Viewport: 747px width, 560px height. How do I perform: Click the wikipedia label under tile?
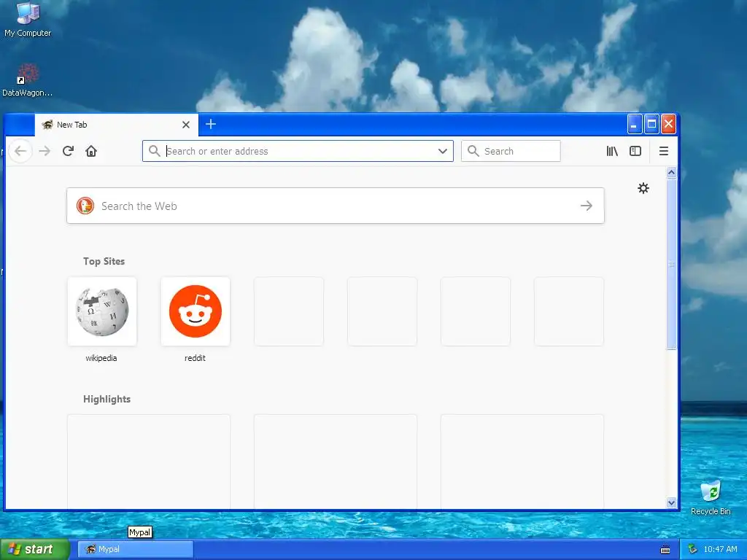(x=101, y=358)
